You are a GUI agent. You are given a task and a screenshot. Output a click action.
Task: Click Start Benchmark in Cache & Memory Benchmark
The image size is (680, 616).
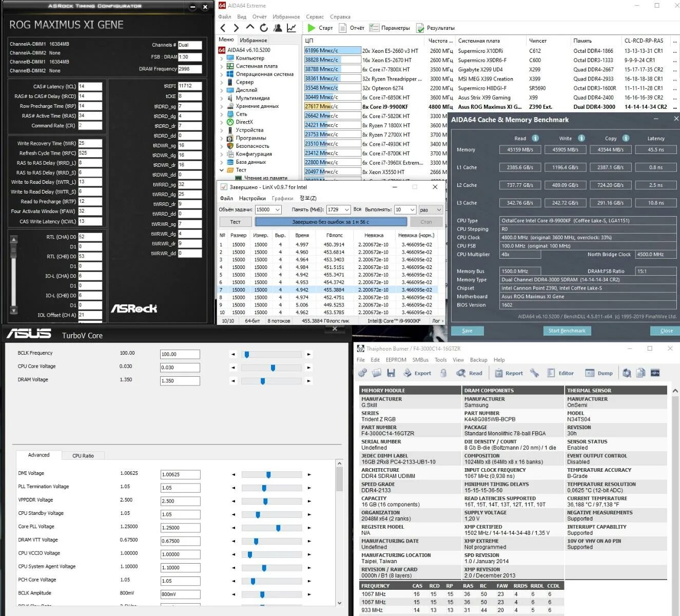[x=567, y=331]
